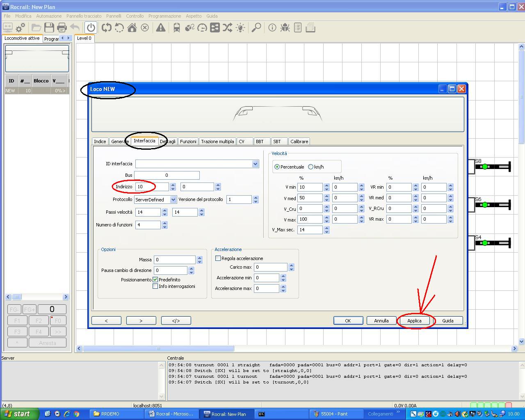The height and width of the screenshot is (420, 525).
Task: Click the track plan horizontal scrollbar thumb
Action: tap(158, 349)
